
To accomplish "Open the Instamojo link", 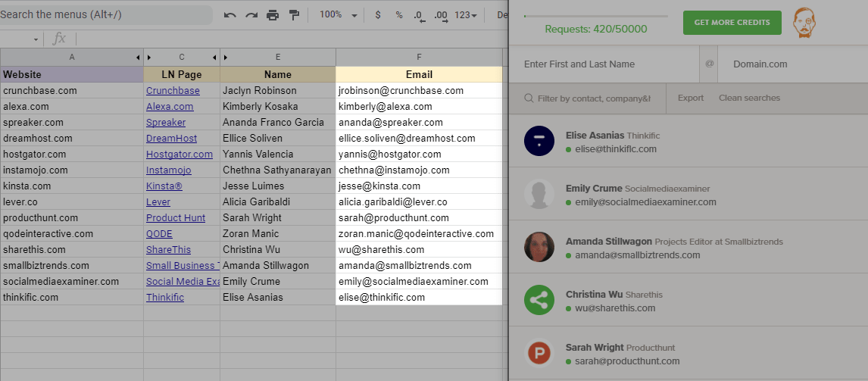I will click(x=168, y=170).
